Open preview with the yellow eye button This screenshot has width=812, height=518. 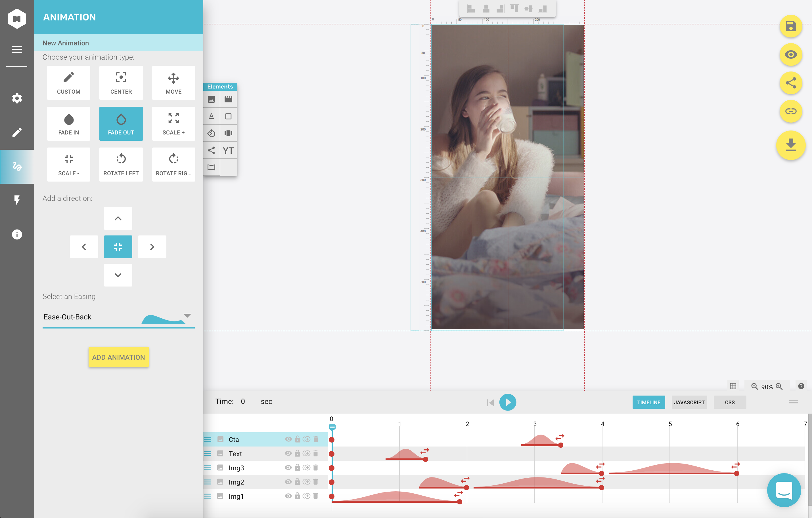point(790,54)
